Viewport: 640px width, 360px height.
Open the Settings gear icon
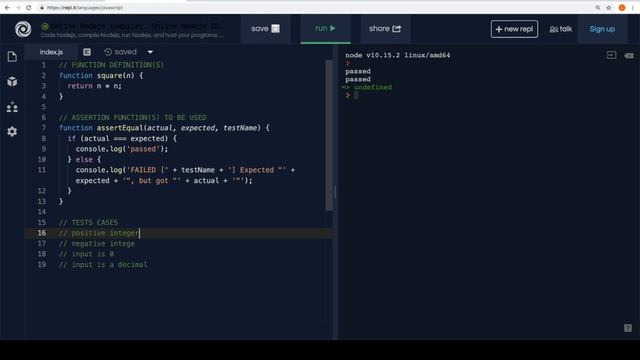(12, 131)
